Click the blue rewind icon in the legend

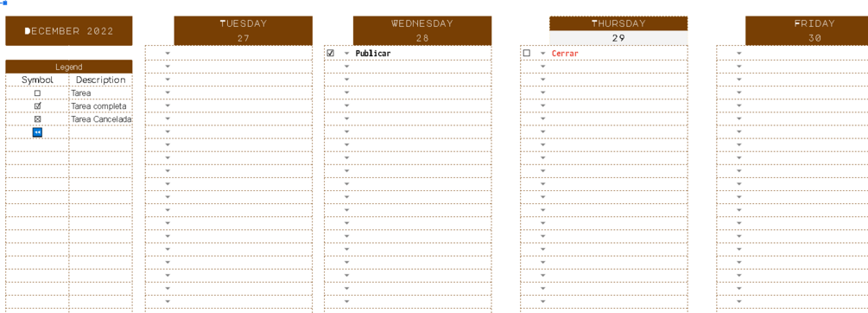point(37,132)
